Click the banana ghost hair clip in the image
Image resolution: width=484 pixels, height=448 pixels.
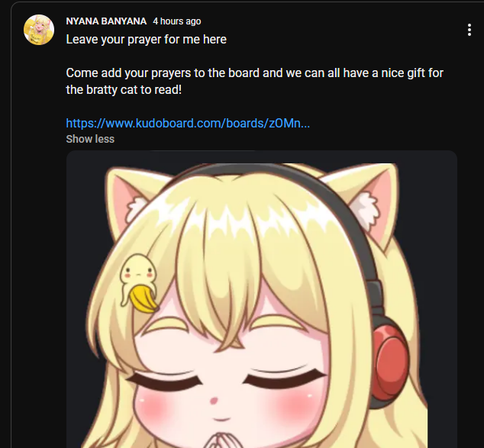(x=139, y=283)
